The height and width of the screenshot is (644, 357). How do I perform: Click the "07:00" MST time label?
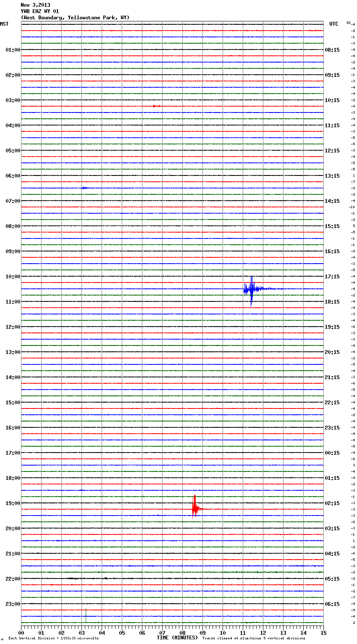pyautogui.click(x=13, y=201)
